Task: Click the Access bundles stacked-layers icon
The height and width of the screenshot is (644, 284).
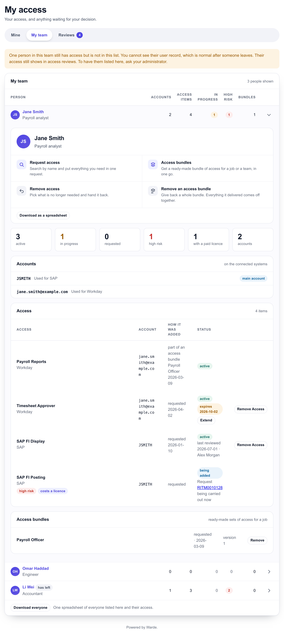Action: [x=153, y=164]
